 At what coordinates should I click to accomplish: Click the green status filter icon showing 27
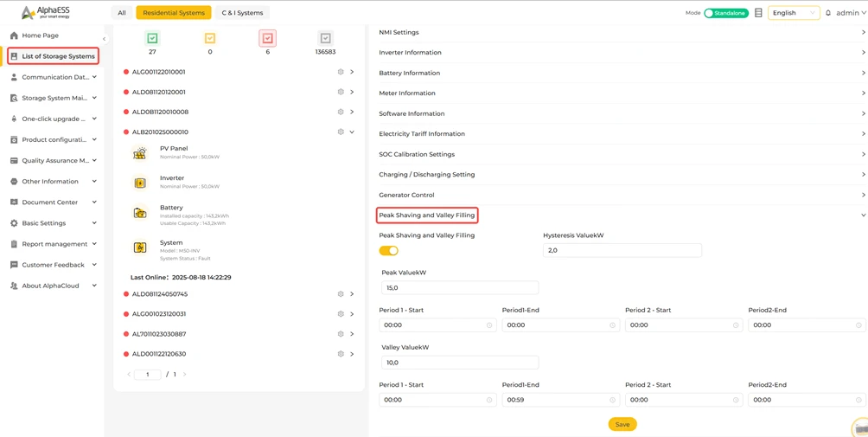click(x=152, y=38)
